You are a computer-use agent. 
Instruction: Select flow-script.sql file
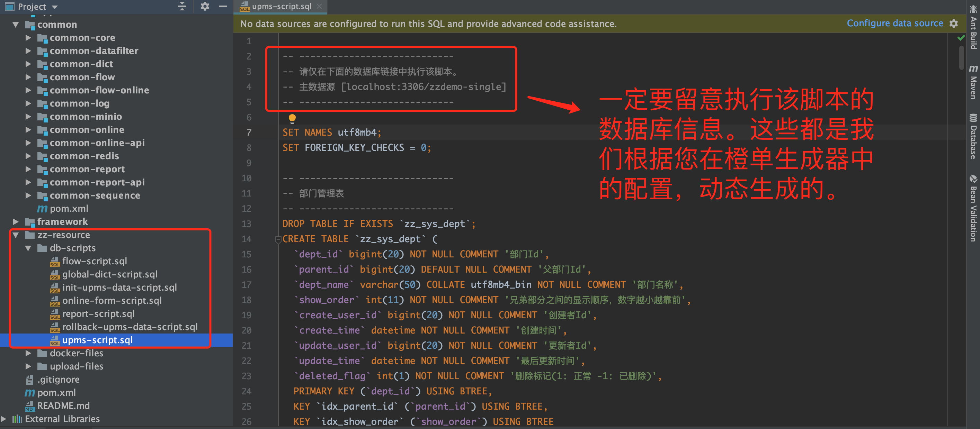[x=94, y=261]
